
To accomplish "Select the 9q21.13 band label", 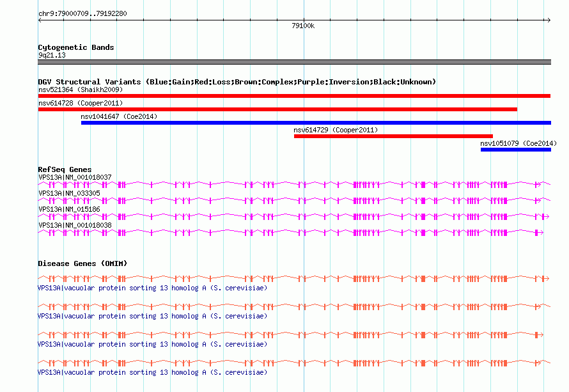I will pyautogui.click(x=52, y=55).
